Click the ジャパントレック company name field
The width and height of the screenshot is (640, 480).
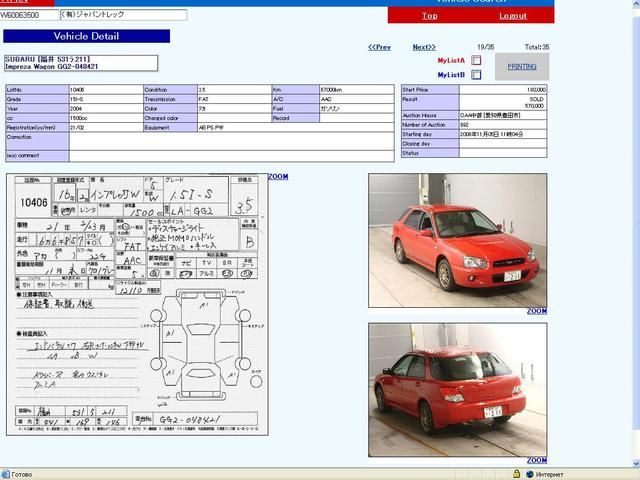click(123, 15)
